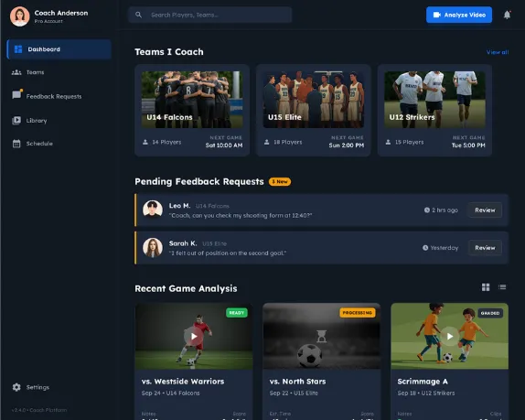This screenshot has height=420, width=525.
Task: Click the Tue 5:00 PM next game time
Action: [x=468, y=145]
